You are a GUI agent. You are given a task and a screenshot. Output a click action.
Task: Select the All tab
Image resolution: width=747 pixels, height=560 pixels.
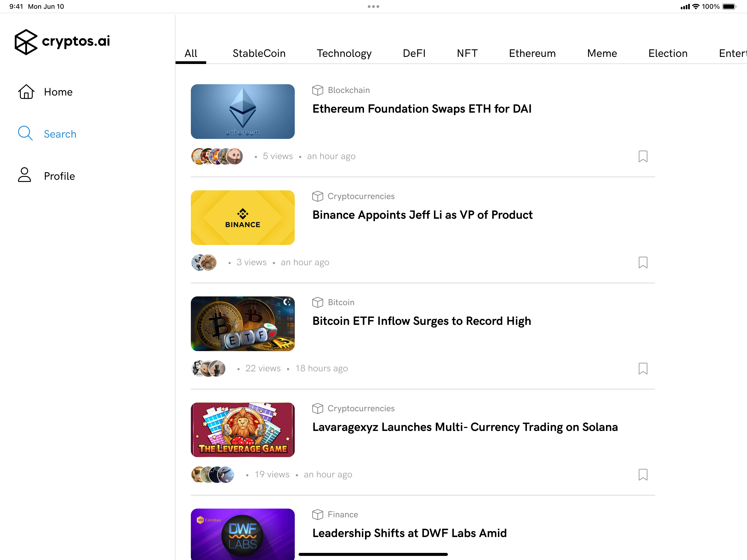click(x=191, y=53)
